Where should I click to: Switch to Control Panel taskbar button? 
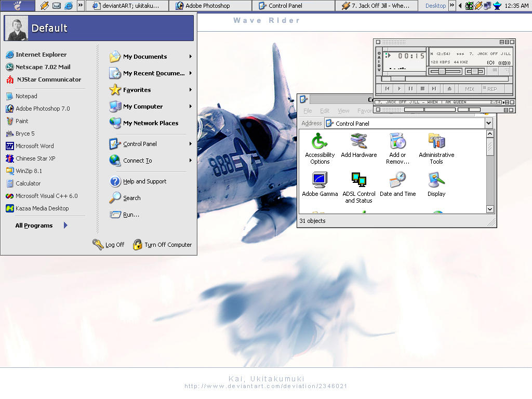(x=294, y=6)
